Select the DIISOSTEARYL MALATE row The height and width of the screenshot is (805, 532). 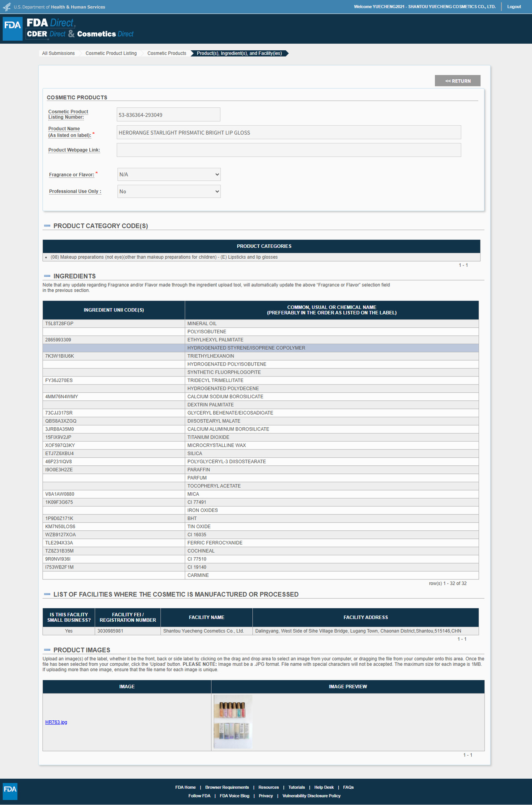tap(260, 421)
